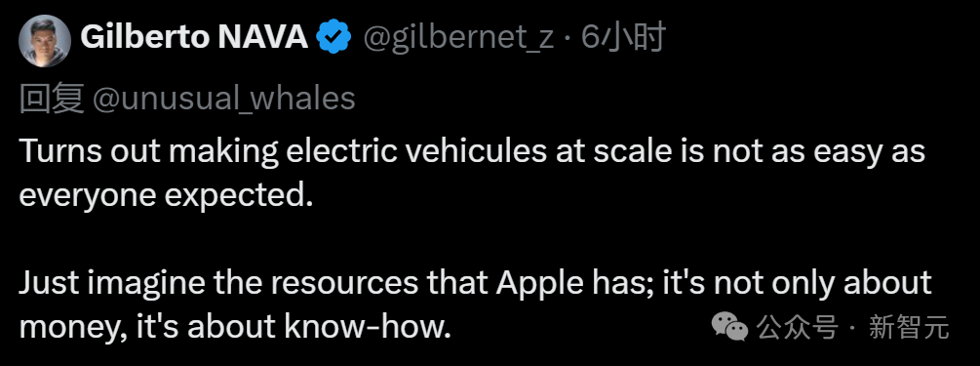Open the @unusual_whales mention

pos(223,99)
